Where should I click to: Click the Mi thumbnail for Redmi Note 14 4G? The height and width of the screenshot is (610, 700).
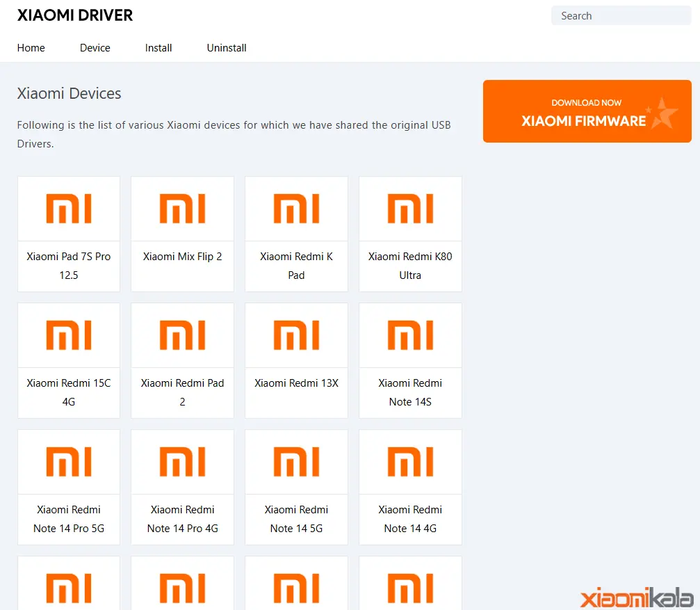410,462
